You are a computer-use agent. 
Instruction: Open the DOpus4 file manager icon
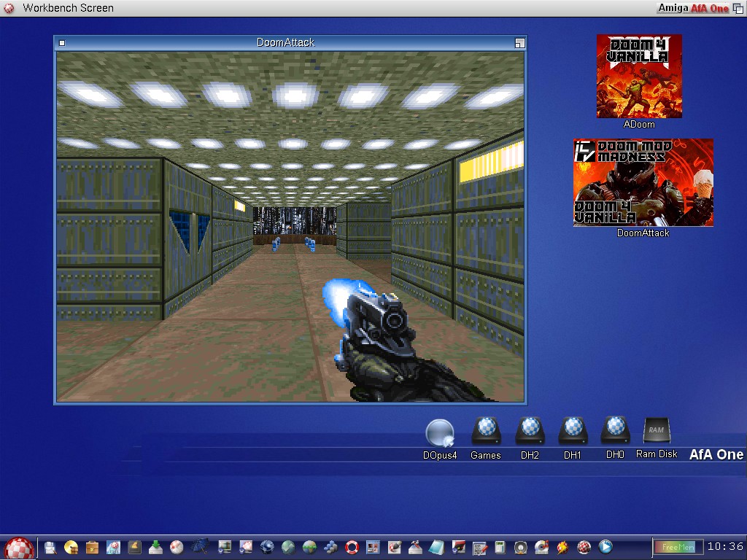pos(440,433)
